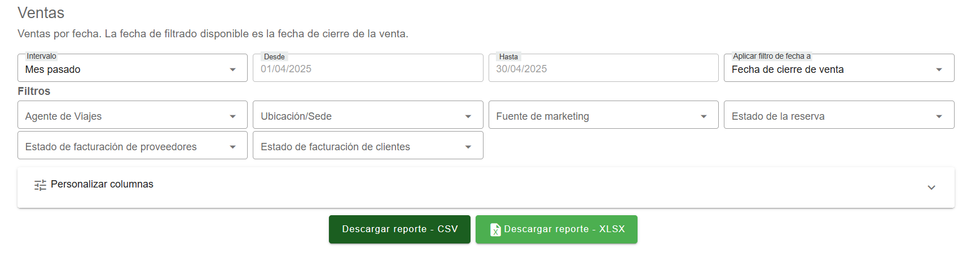This screenshot has width=980, height=257.
Task: Click the Personalizar columnas label text
Action: (102, 184)
